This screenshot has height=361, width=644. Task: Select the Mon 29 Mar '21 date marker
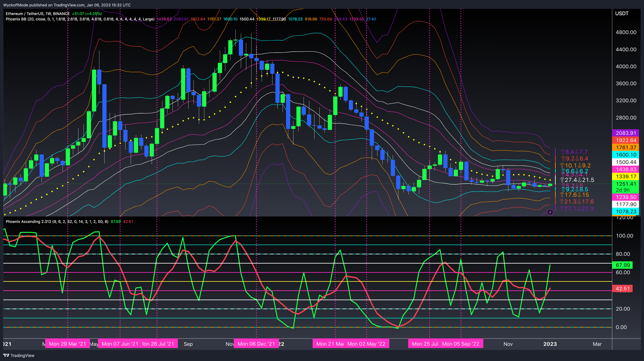click(x=68, y=344)
